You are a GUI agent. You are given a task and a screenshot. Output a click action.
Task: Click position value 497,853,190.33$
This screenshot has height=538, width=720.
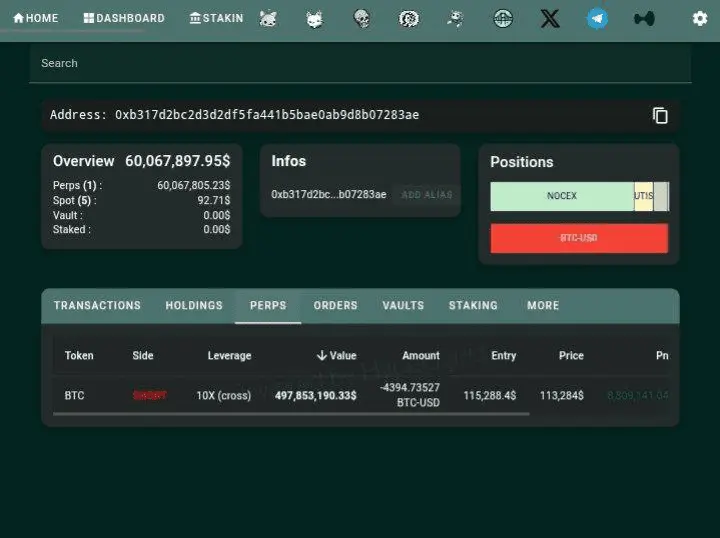pyautogui.click(x=315, y=396)
